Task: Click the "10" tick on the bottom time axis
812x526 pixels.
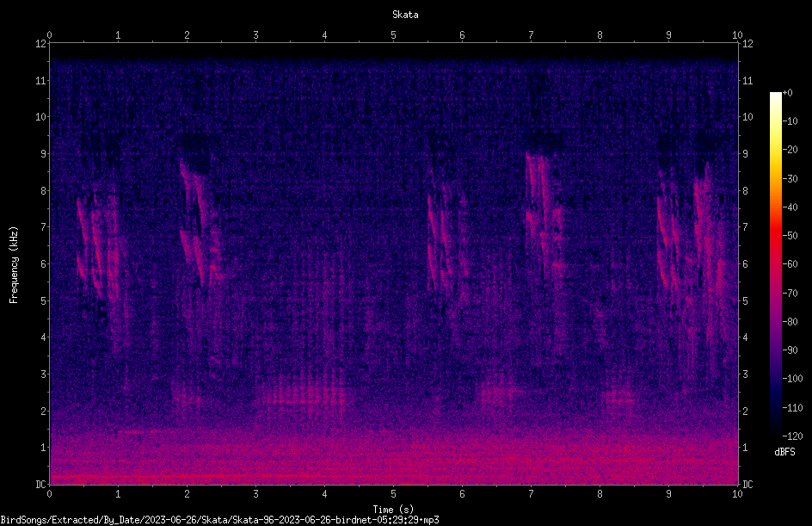Action: [737, 494]
